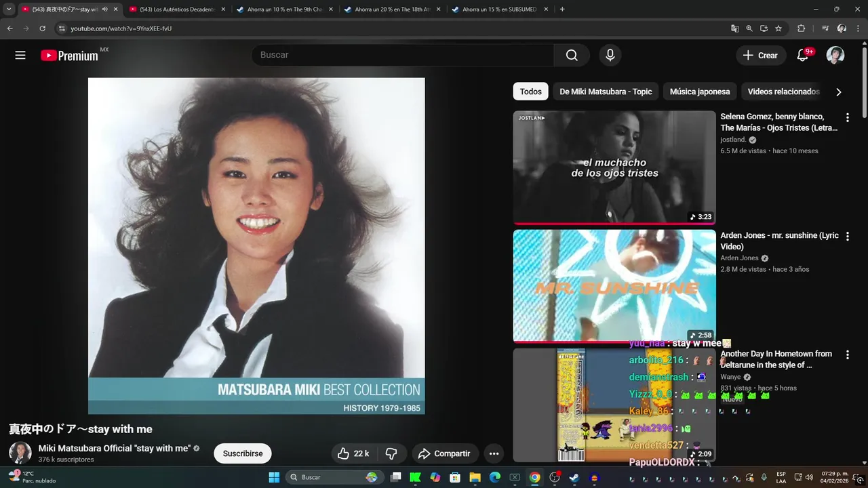Open options for the mr. sunshine video
Viewport: 868px width, 488px height.
[x=847, y=237]
